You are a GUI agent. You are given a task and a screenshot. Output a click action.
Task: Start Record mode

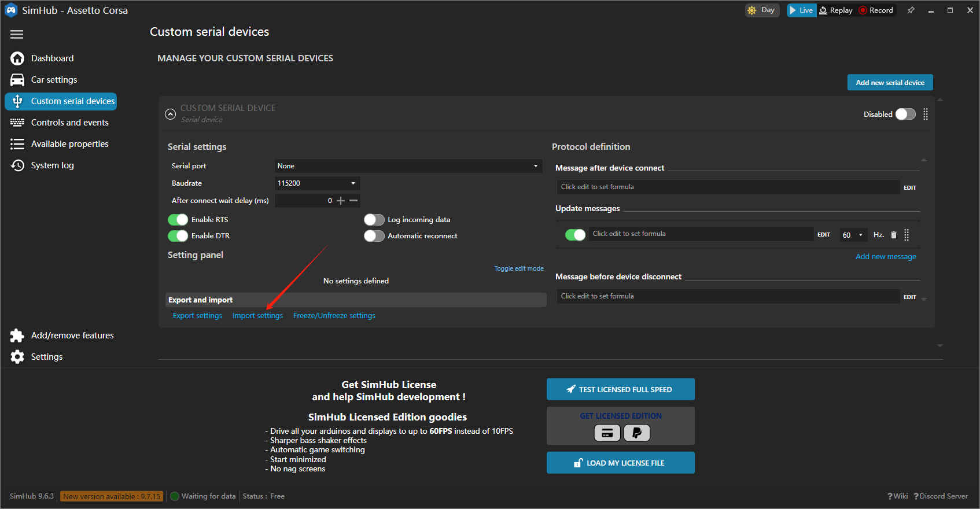(x=876, y=10)
